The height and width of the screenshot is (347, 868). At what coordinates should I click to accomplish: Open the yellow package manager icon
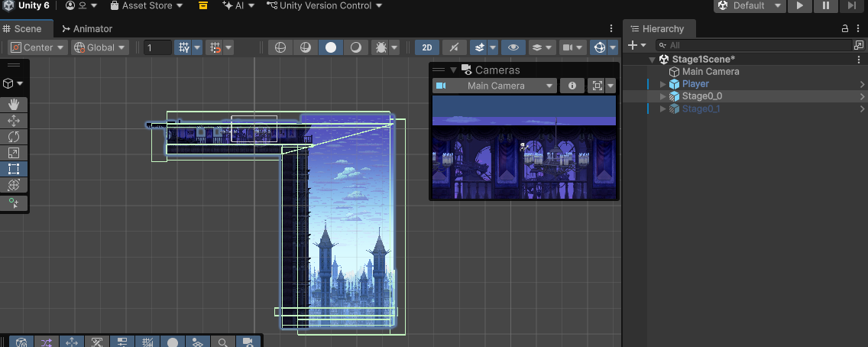coord(202,6)
